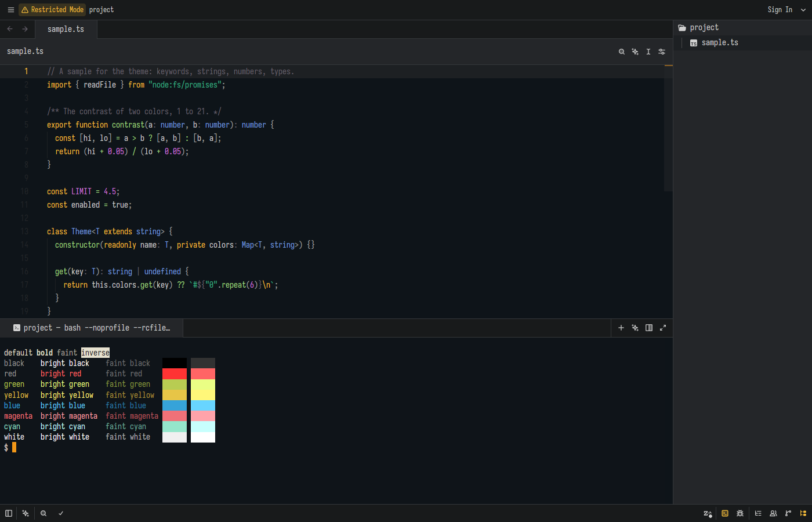This screenshot has width=812, height=522.
Task: Click the "node:fs/promises" string
Action: tap(185, 85)
